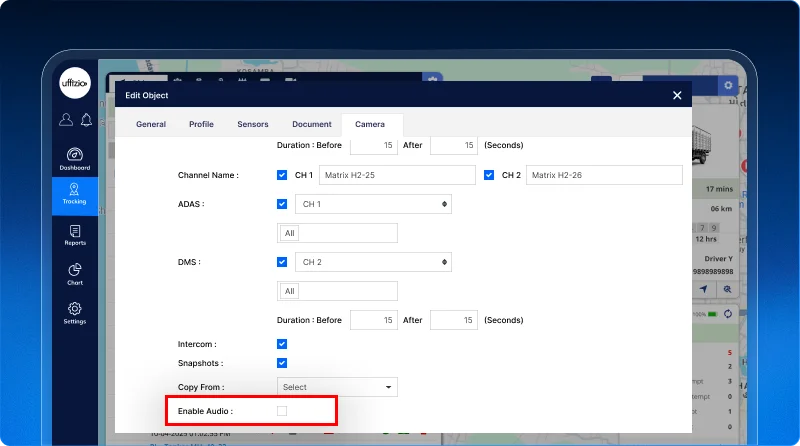This screenshot has height=446, width=800.
Task: Click the Enable Audio label
Action: click(205, 411)
